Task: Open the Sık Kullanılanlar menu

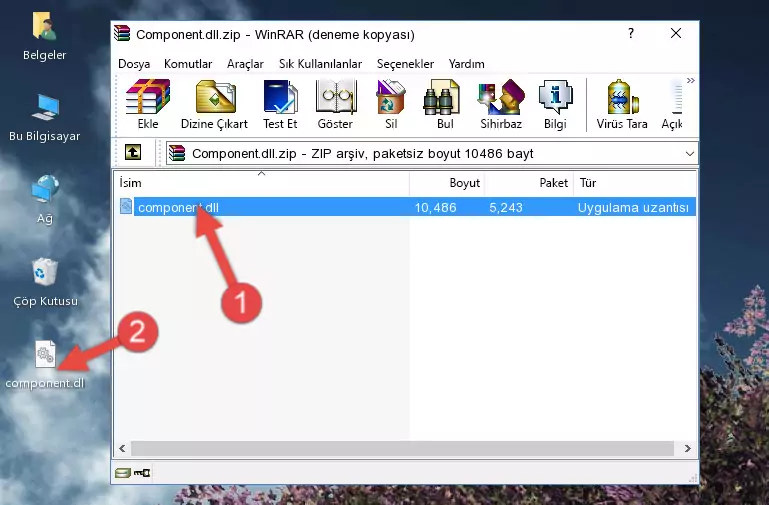Action: tap(320, 64)
